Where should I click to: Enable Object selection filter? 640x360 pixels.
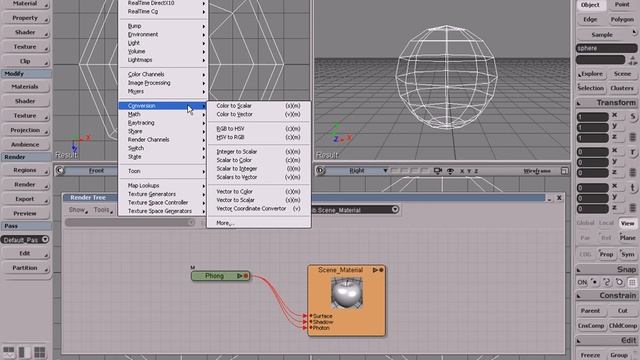(590, 5)
